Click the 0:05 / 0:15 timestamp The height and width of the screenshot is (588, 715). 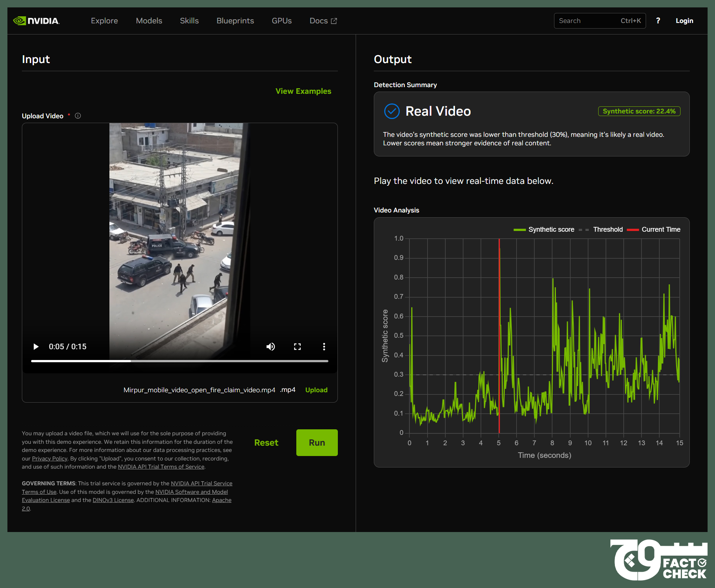click(x=67, y=347)
